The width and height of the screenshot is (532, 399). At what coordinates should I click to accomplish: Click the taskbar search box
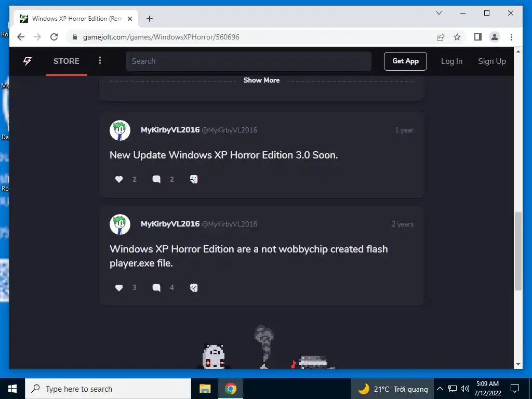pyautogui.click(x=108, y=389)
